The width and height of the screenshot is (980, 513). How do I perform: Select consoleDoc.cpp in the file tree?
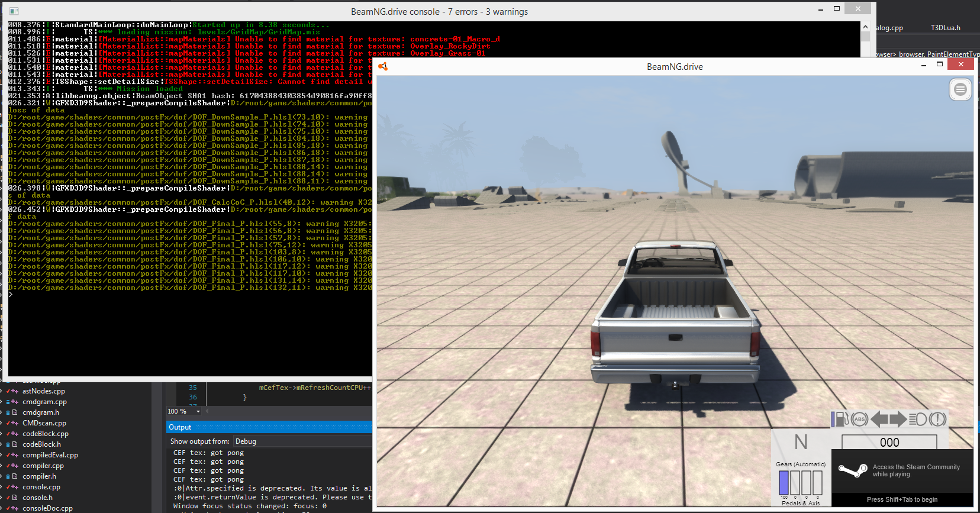[47, 508]
